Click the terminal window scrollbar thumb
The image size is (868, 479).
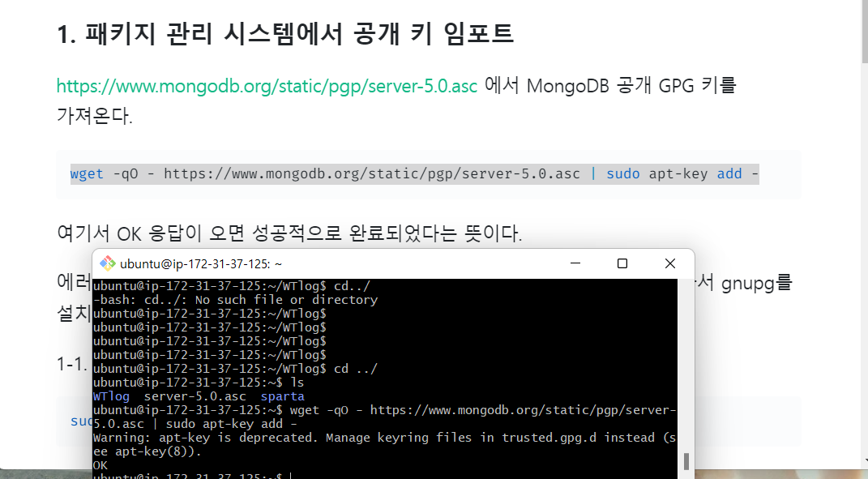tap(686, 461)
